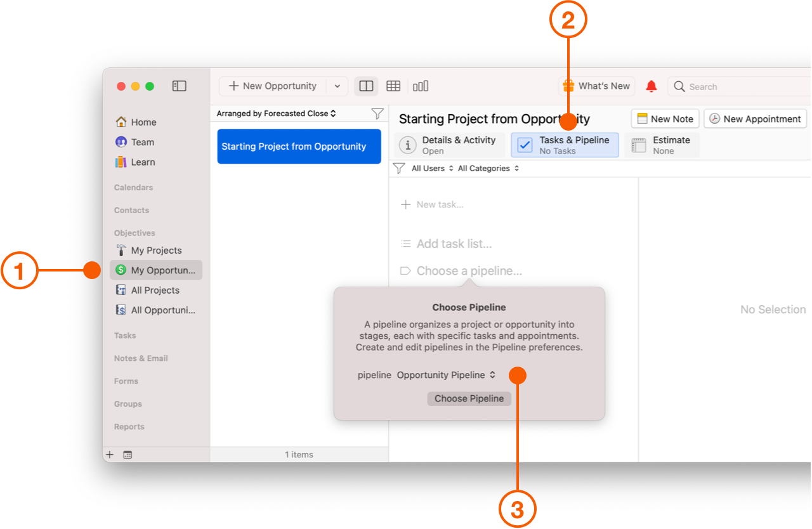Screen dimensions: 812x529
Task: Switch to table grid view
Action: (393, 86)
